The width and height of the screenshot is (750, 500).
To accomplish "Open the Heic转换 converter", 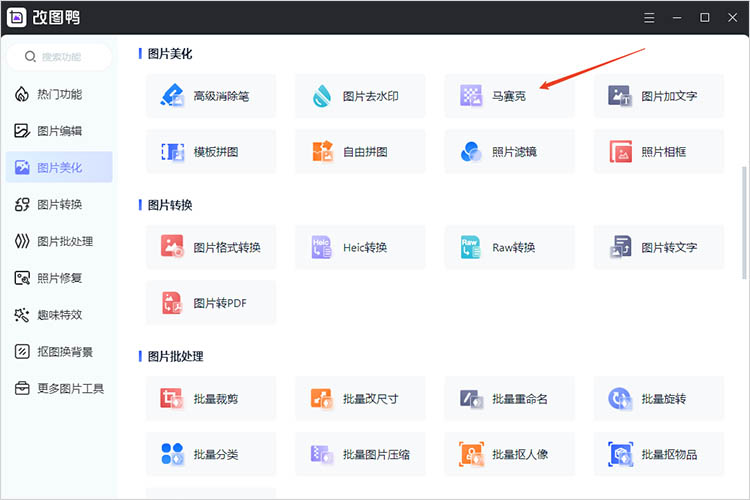I will [360, 247].
